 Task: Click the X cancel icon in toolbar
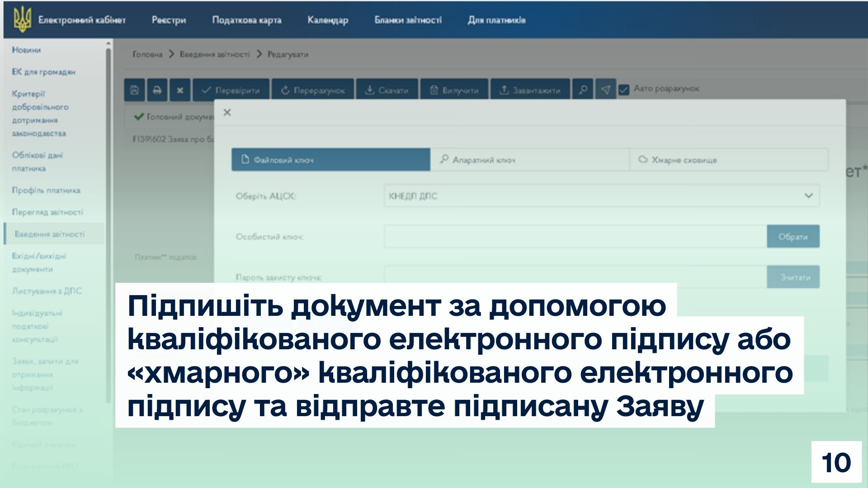tap(180, 90)
